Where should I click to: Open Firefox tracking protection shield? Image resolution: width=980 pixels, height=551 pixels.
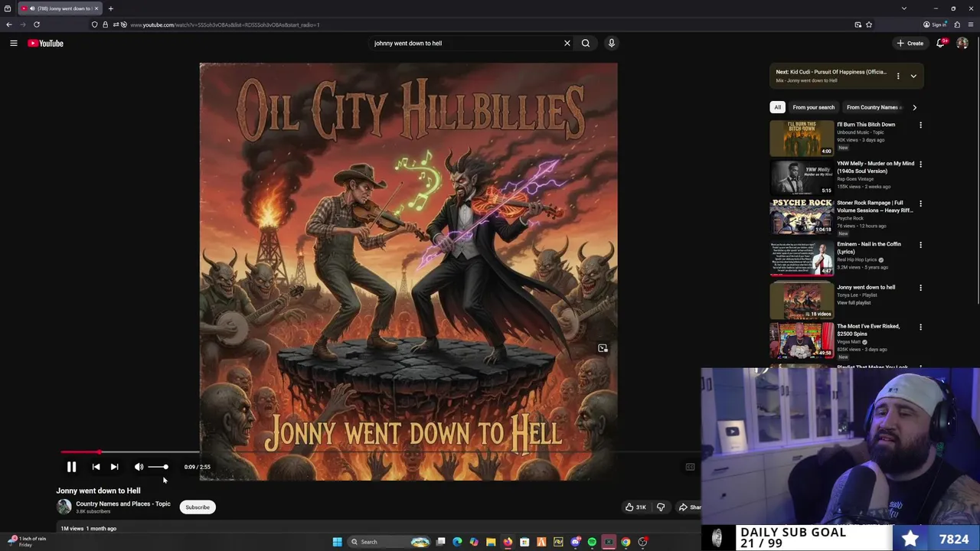coord(95,24)
